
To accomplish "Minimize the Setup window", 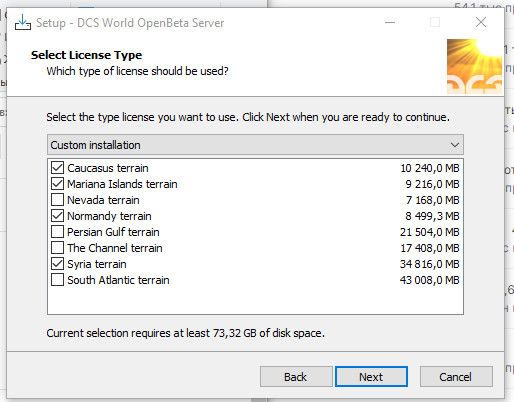I will [390, 23].
